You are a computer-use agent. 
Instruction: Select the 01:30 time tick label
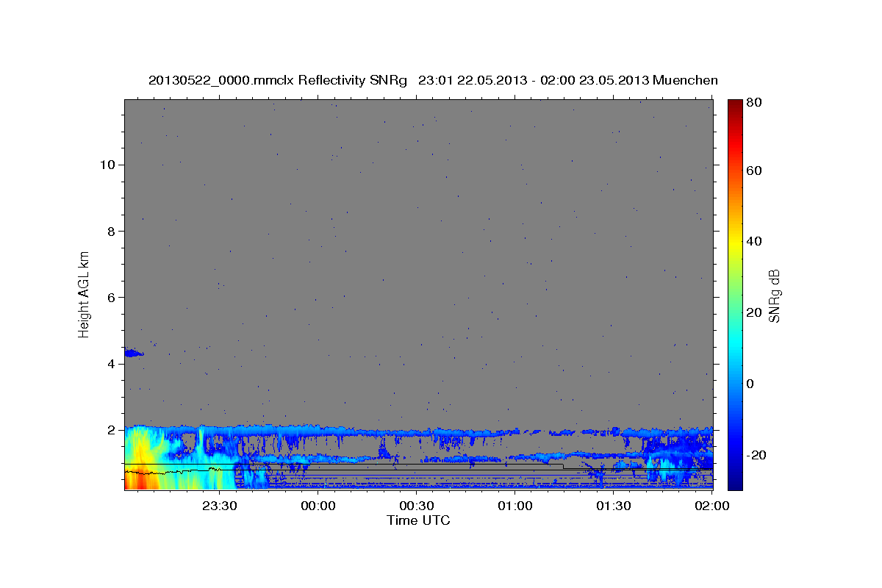614,506
